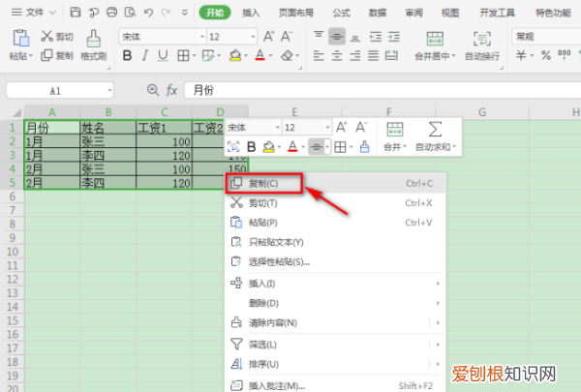Select column G header
Screen dimensions: 581x392
481,112
